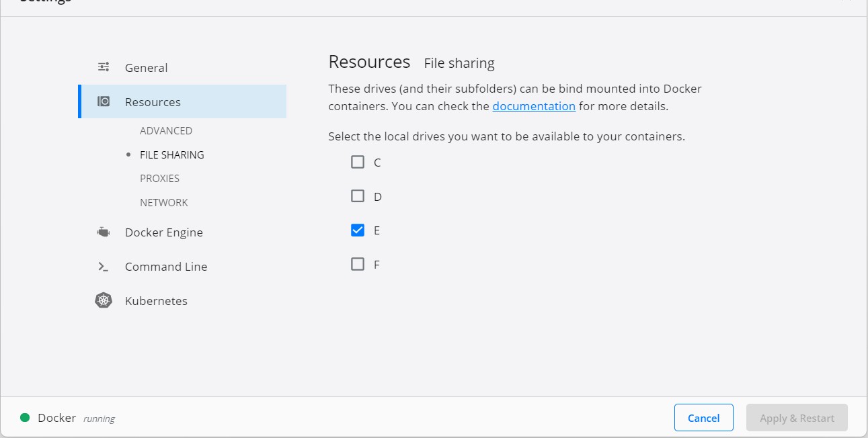
Task: Click the Docker Engine whale icon
Action: coord(103,232)
